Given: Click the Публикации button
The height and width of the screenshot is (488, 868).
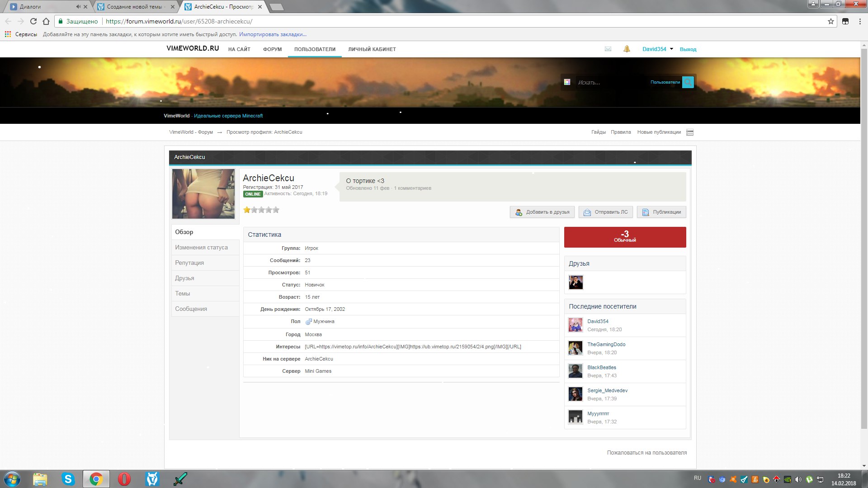Looking at the screenshot, I should tap(661, 212).
